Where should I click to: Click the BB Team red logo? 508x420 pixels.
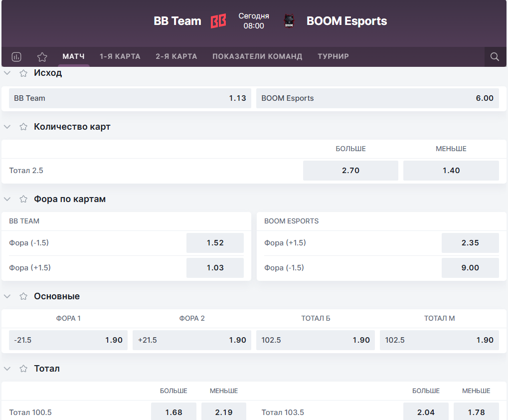(218, 21)
